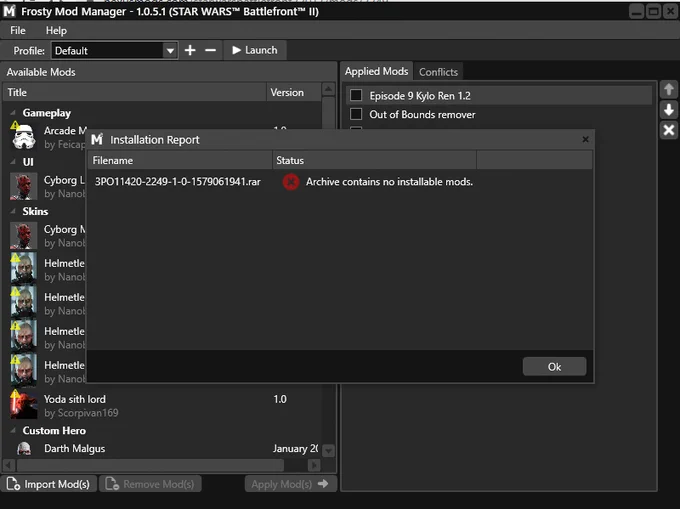Click the mod list scroll up arrow
The width and height of the screenshot is (680, 509).
coord(328,89)
